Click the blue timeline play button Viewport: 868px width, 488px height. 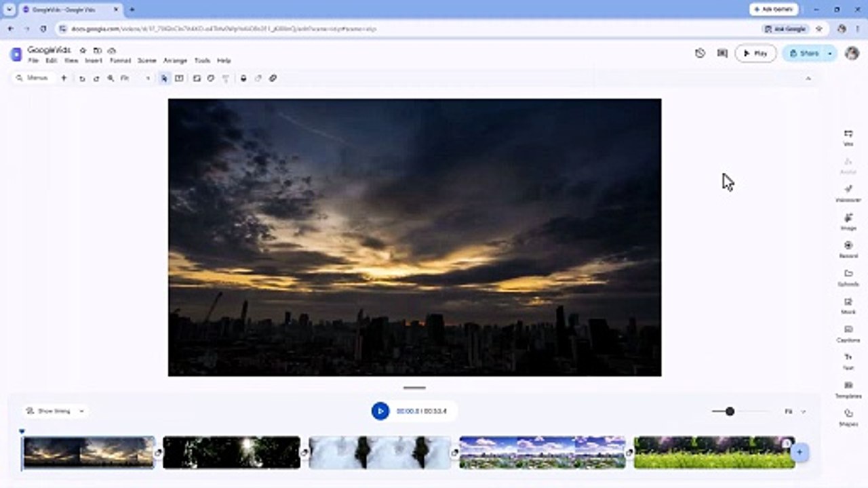pyautogui.click(x=380, y=411)
